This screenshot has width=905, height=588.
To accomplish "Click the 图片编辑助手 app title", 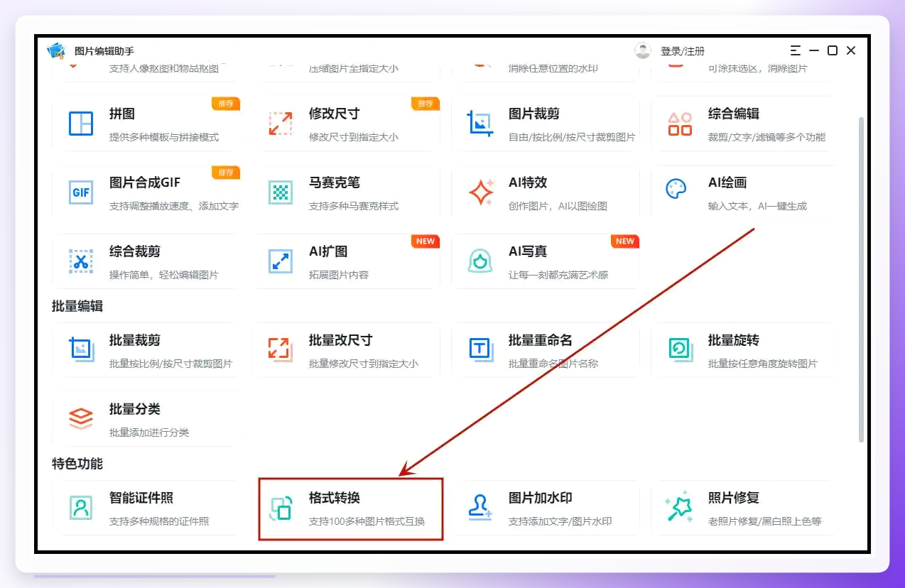I will tap(104, 51).
